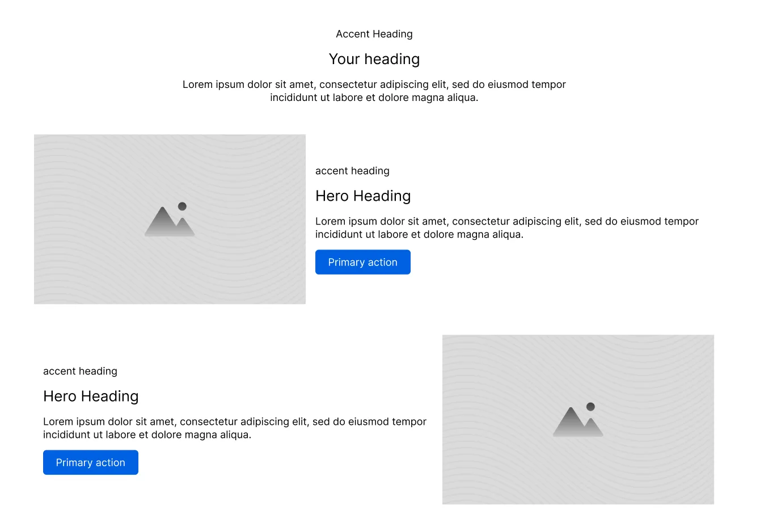This screenshot has width=760, height=532.
Task: Click 'accent heading' label left of the right image
Action: point(80,371)
